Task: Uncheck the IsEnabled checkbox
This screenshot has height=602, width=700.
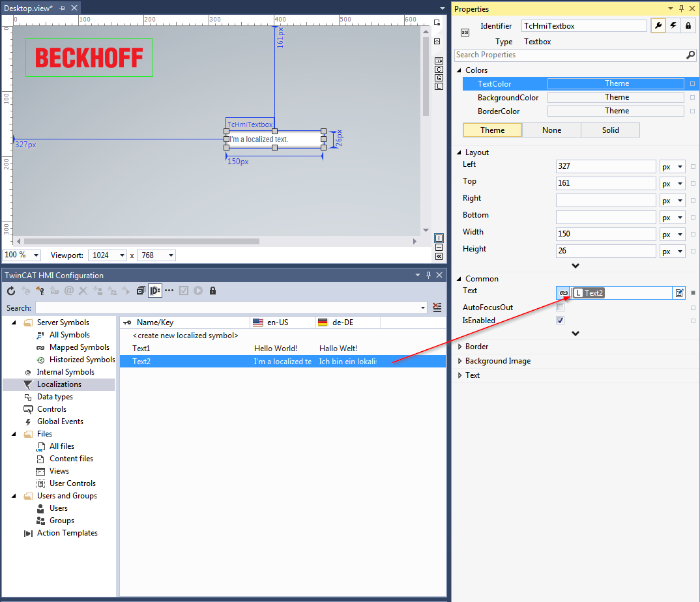Action: pyautogui.click(x=561, y=321)
